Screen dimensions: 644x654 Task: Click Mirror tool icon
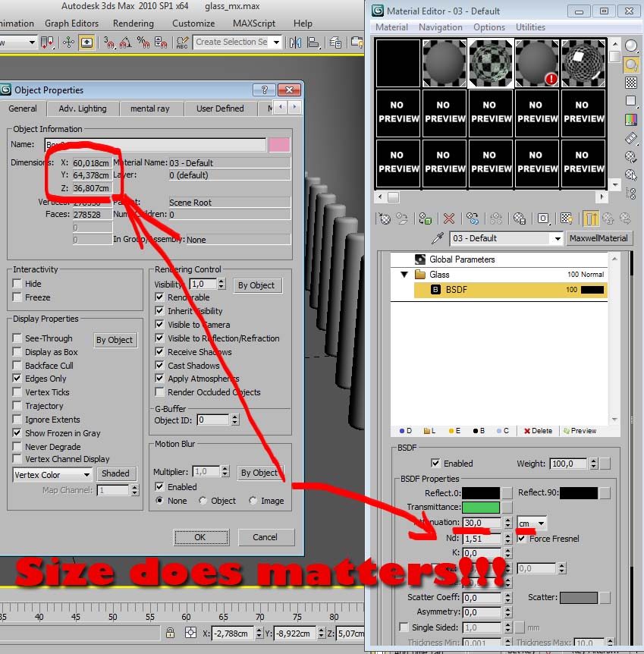pos(295,42)
